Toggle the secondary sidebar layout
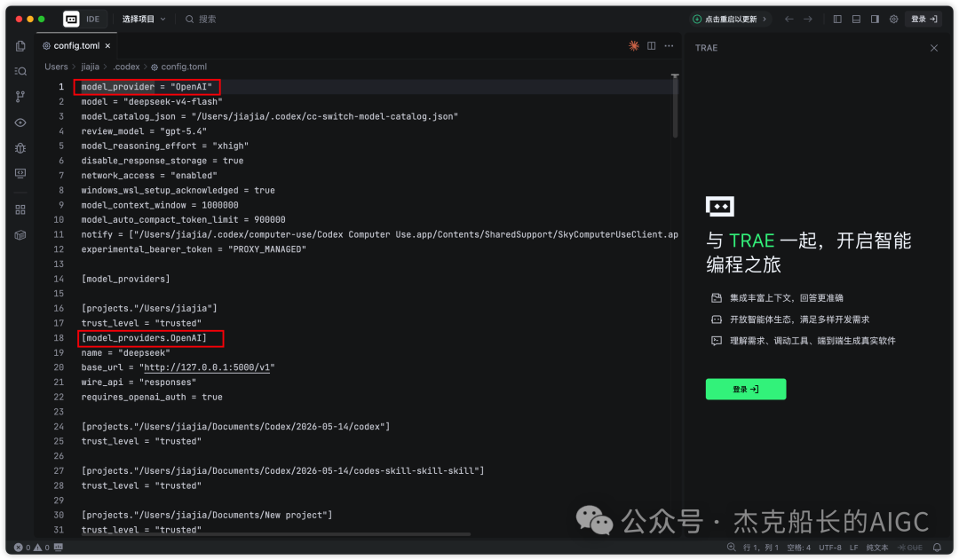 pyautogui.click(x=875, y=19)
